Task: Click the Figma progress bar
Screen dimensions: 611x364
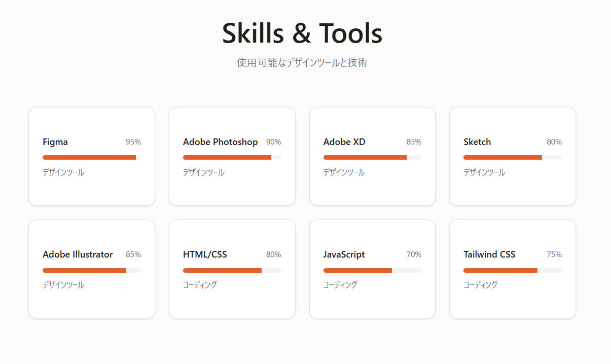Action: (92, 158)
